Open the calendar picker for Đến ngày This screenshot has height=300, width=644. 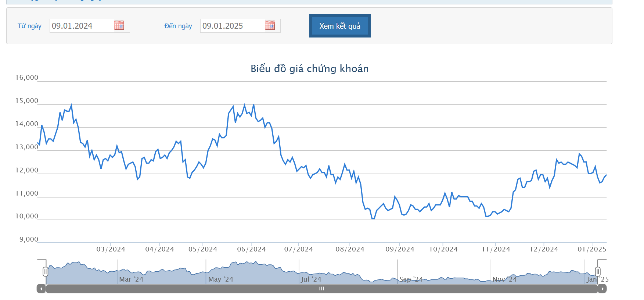[x=270, y=25]
